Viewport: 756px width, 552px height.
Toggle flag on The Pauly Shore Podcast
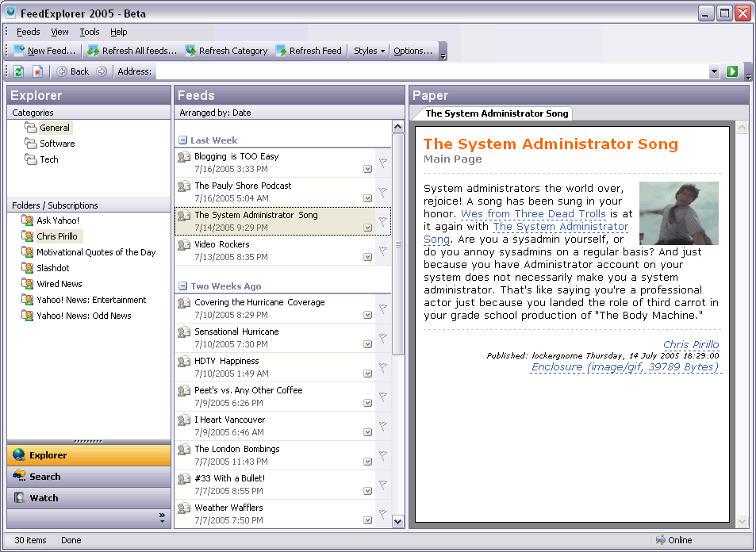click(383, 193)
